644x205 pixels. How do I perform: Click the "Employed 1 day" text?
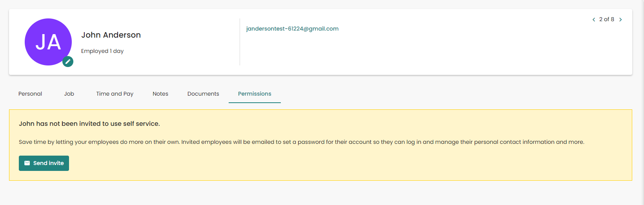point(102,51)
